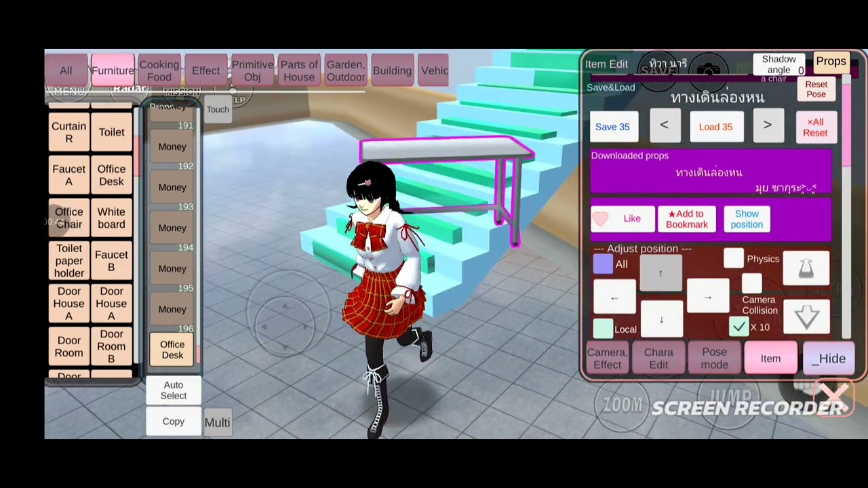
Task: Toggle the Local coordinates option
Action: (x=603, y=329)
